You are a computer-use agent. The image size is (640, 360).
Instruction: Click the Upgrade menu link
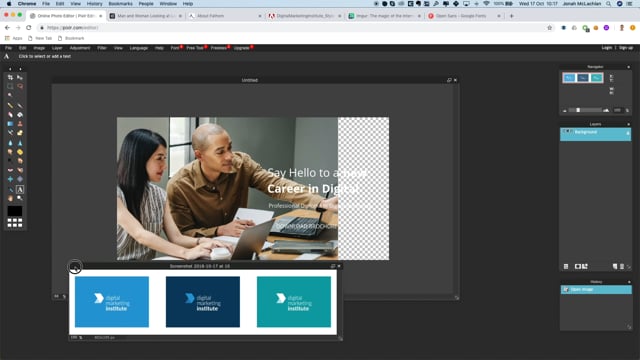242,48
